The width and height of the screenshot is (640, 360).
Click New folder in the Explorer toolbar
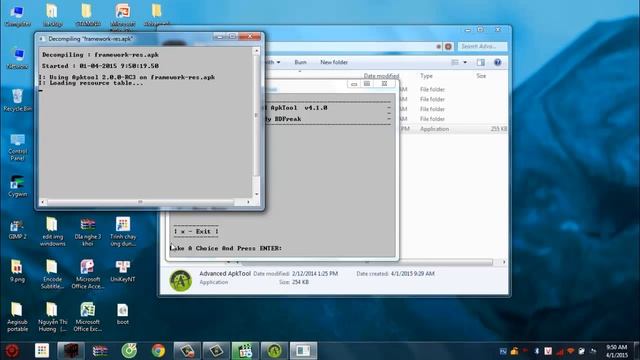[x=334, y=62]
